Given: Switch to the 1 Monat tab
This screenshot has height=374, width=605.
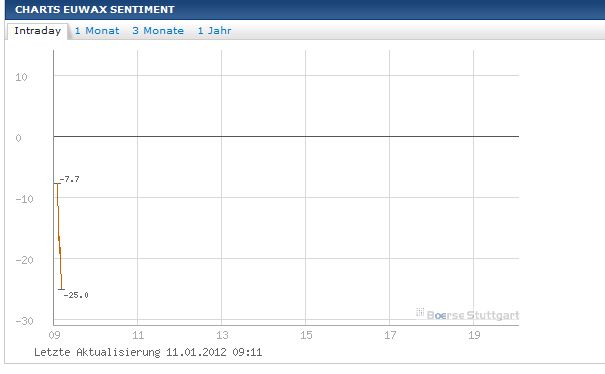Looking at the screenshot, I should [x=97, y=31].
